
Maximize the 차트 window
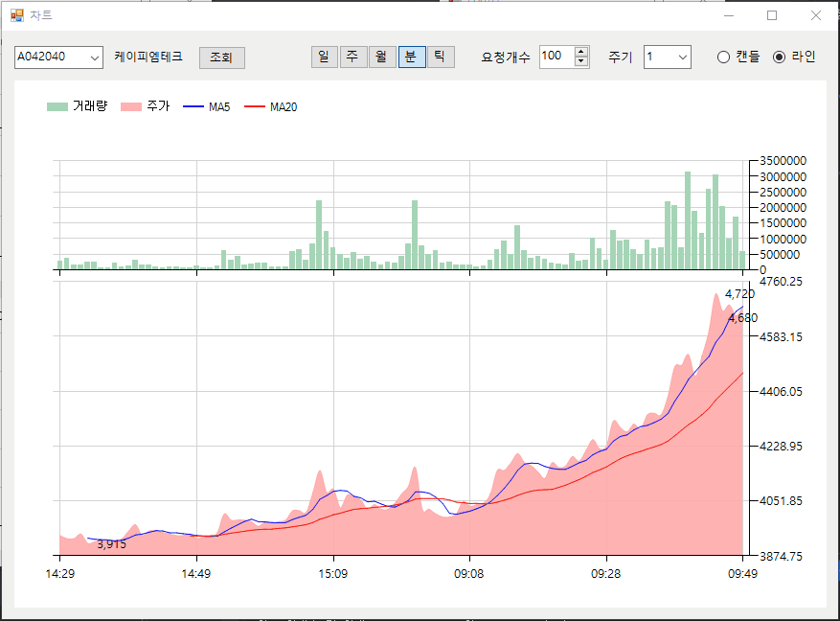click(772, 15)
